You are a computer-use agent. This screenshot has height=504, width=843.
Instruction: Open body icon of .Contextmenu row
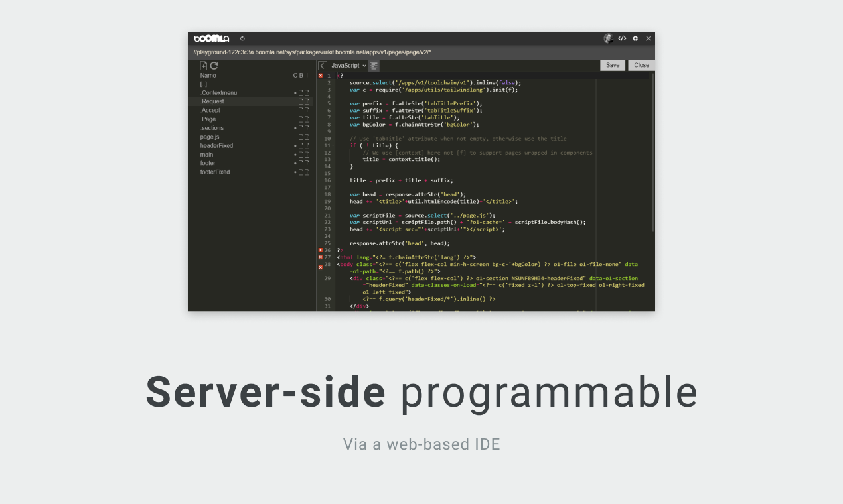click(x=301, y=93)
